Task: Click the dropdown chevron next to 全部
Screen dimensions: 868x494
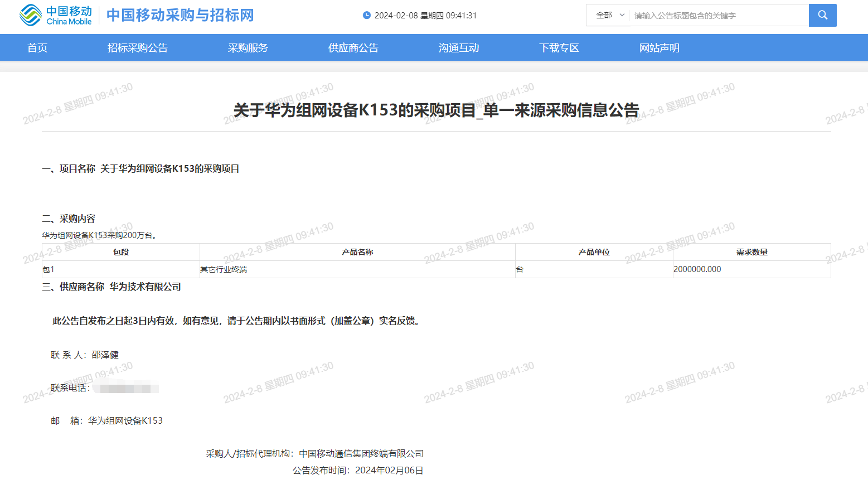Action: click(622, 15)
